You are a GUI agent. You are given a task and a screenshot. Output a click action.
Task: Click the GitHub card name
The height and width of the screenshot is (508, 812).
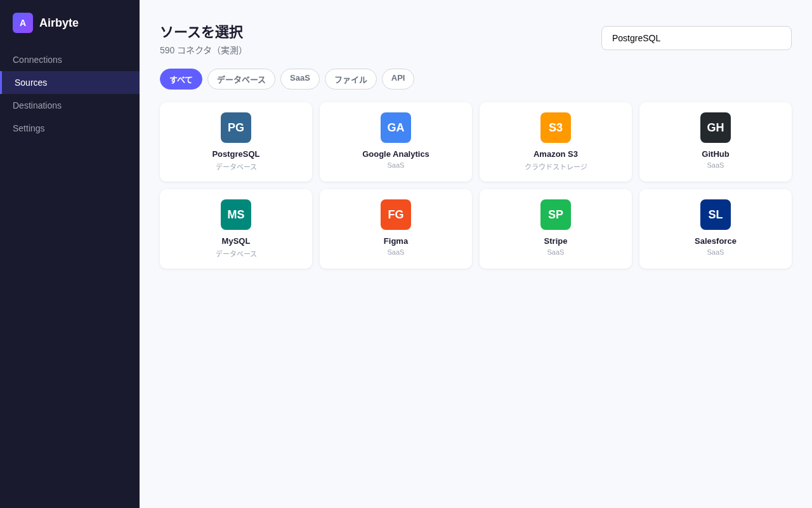(716, 154)
